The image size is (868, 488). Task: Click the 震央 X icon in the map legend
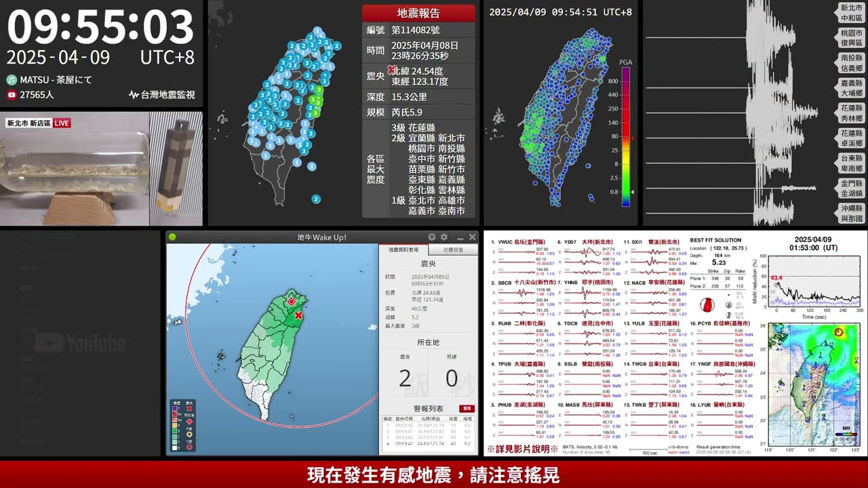[189, 409]
